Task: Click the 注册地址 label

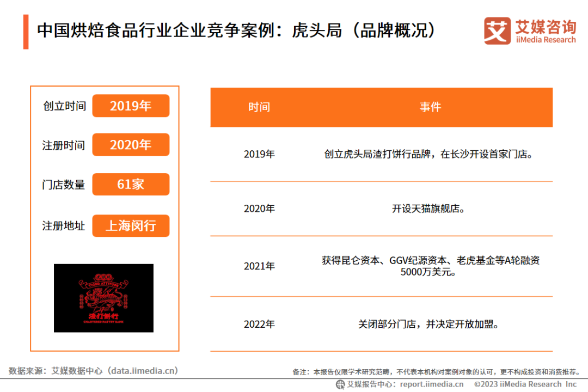Action: [64, 226]
